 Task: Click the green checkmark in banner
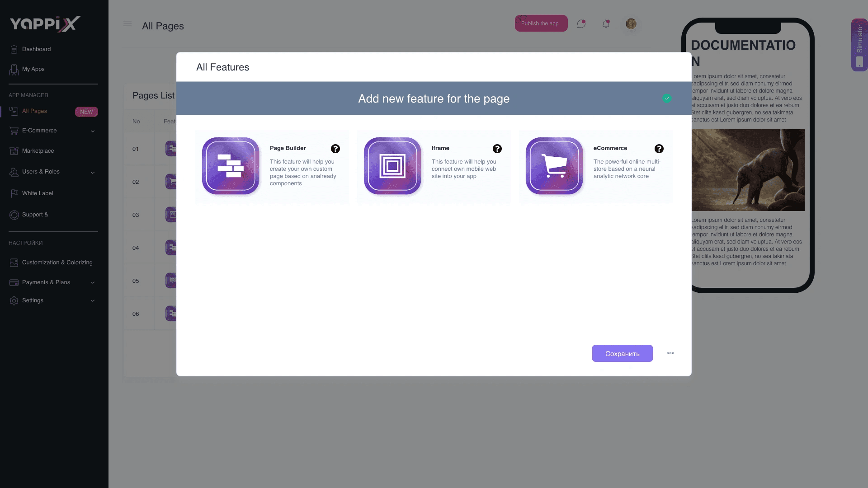(667, 99)
